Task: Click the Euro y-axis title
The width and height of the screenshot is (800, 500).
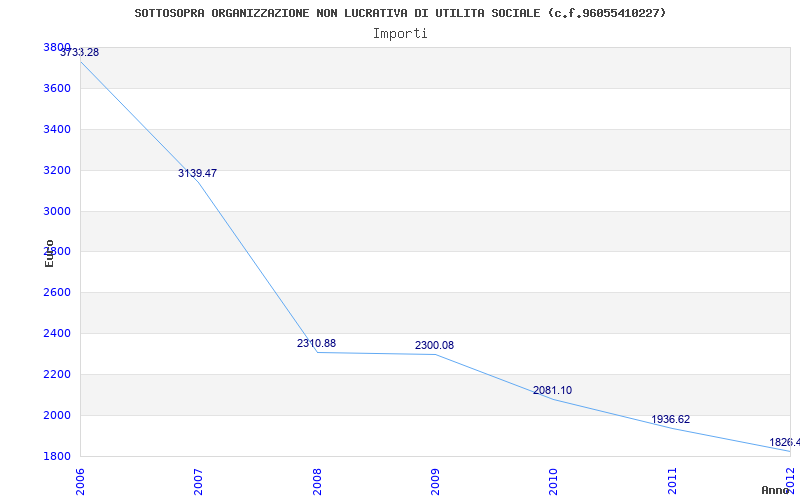Action: click(49, 253)
